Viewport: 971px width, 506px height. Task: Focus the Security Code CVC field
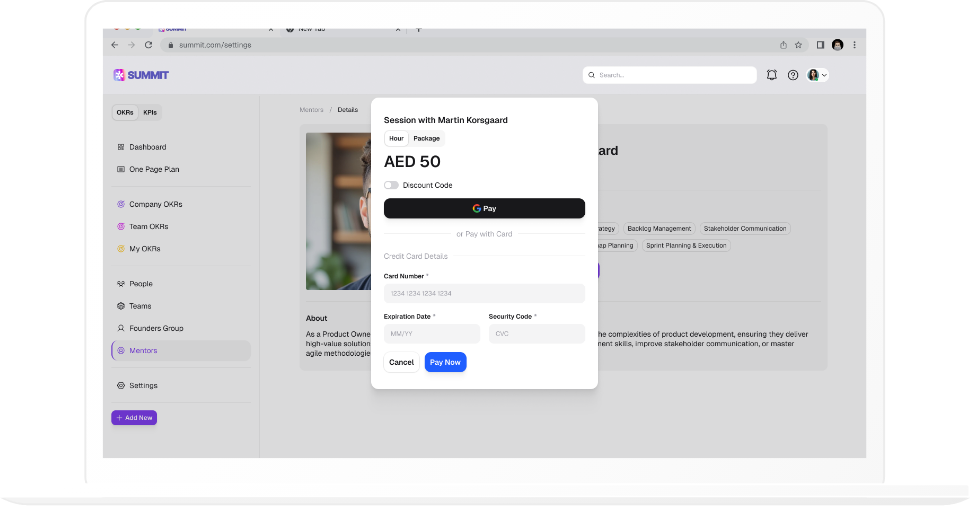[x=537, y=334]
